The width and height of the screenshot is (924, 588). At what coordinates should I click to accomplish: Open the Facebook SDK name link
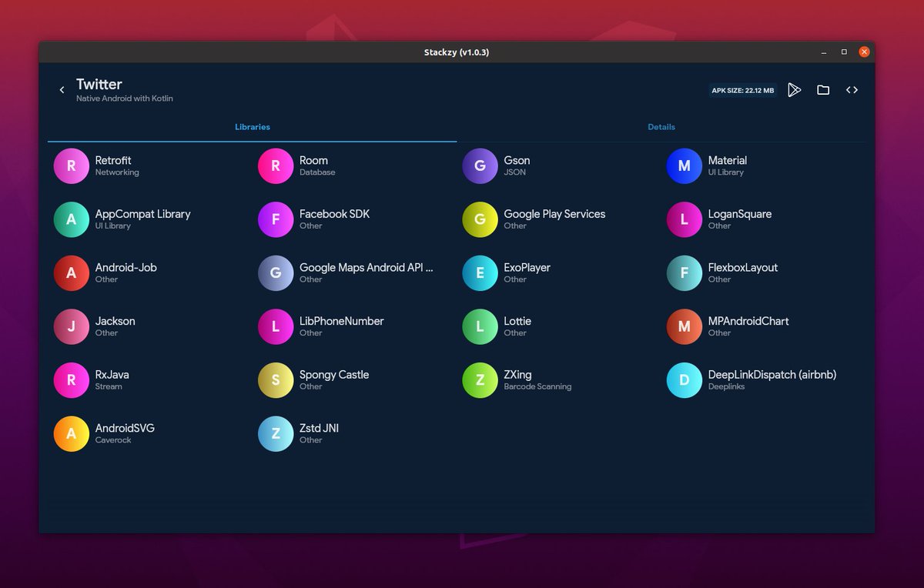[x=334, y=214]
